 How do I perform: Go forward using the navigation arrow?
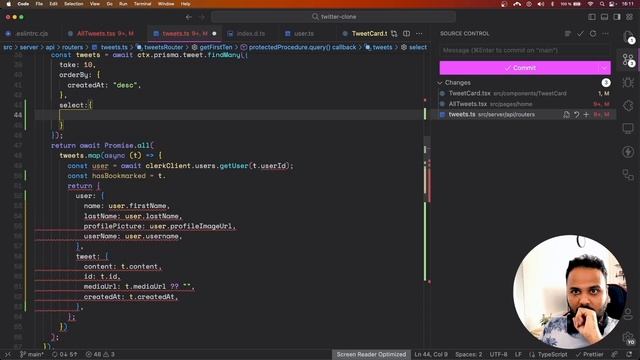(202, 17)
